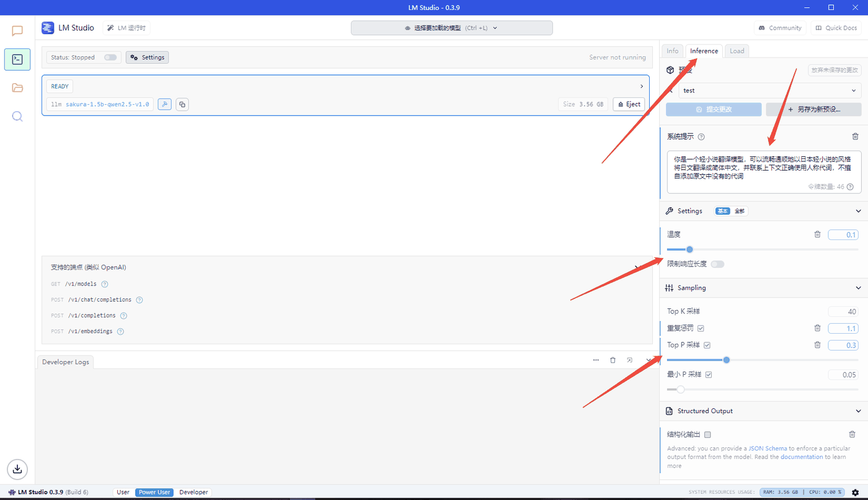Open the My Models folder icon
Image resolution: width=868 pixels, height=500 pixels.
click(17, 87)
